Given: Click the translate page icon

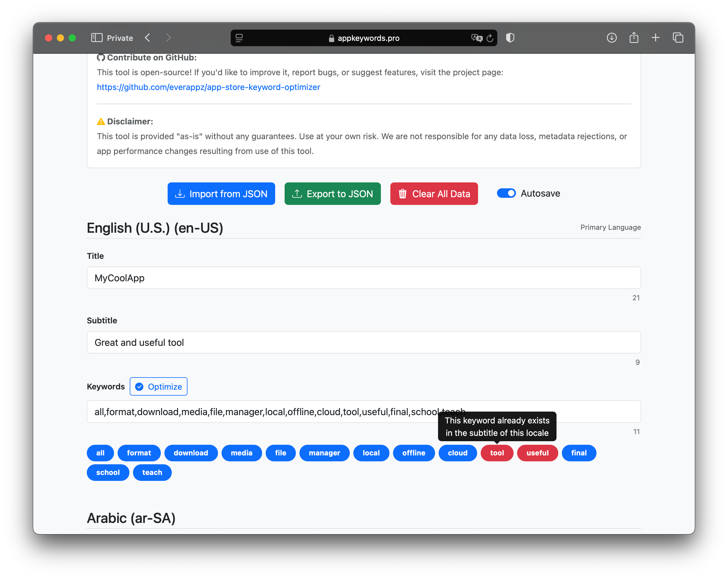Looking at the screenshot, I should (x=477, y=38).
